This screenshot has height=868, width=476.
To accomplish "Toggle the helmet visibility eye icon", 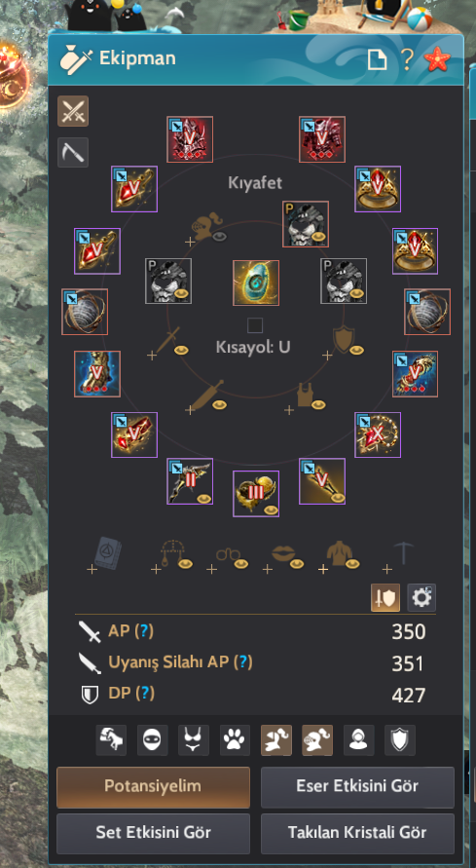I will tap(220, 238).
